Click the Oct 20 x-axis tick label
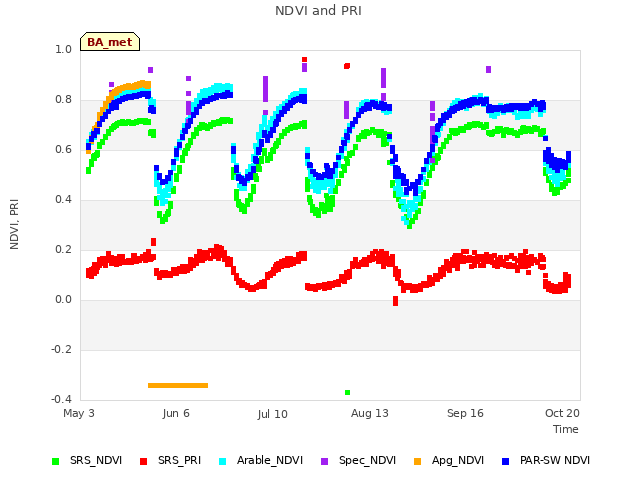Screen dimensions: 640x480 [562, 413]
